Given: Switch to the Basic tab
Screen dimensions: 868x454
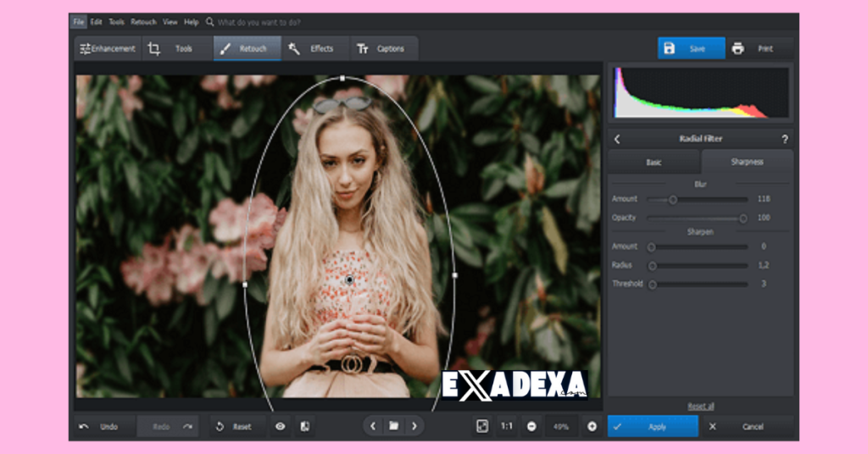Looking at the screenshot, I should tap(654, 162).
